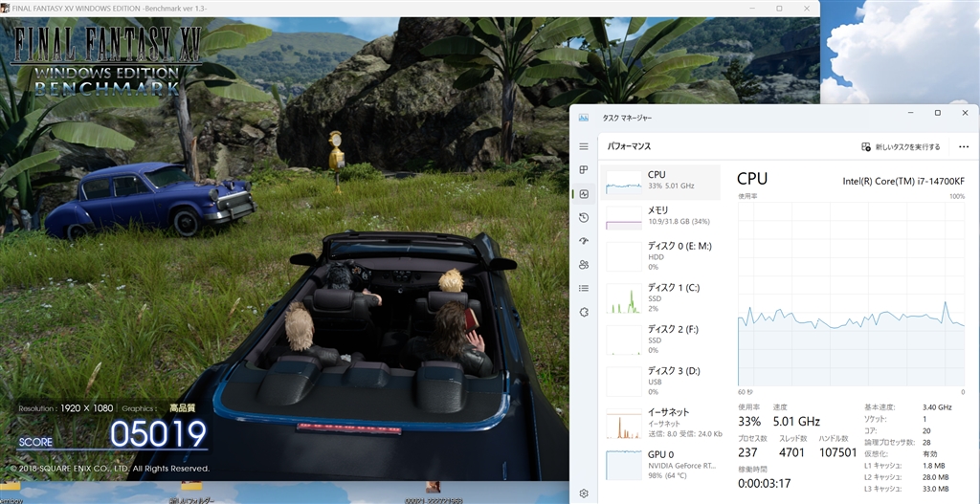Close the Task Manager window
Image resolution: width=980 pixels, height=504 pixels.
tap(965, 113)
